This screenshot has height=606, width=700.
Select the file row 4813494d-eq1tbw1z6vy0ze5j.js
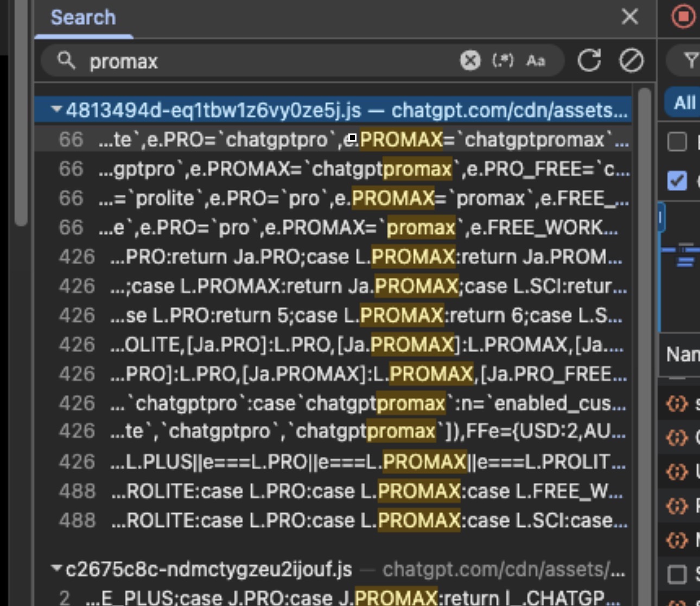pos(333,110)
